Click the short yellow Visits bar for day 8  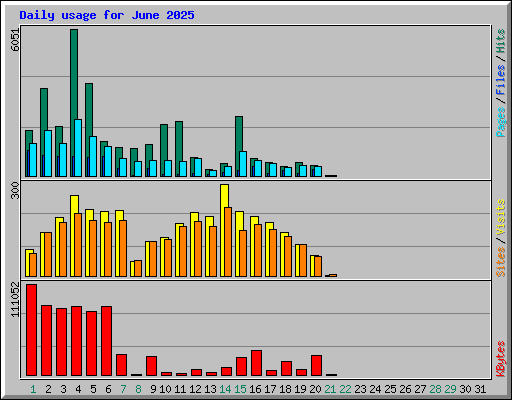point(132,269)
